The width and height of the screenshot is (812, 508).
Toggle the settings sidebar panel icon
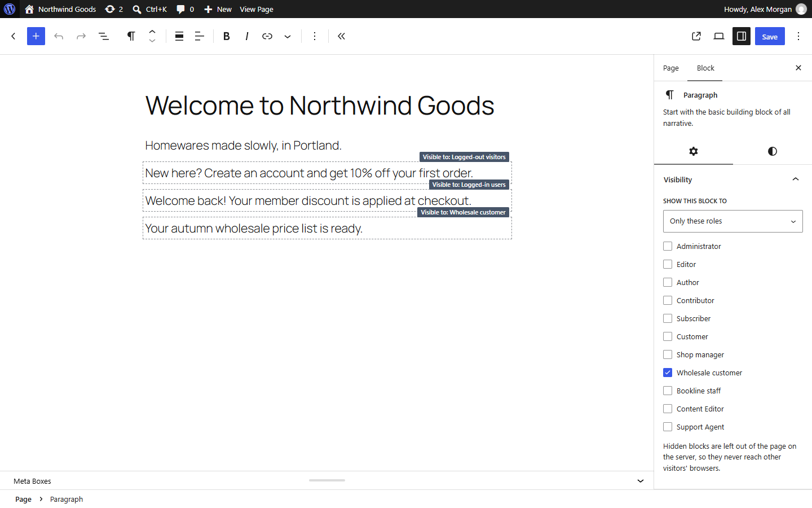click(742, 36)
